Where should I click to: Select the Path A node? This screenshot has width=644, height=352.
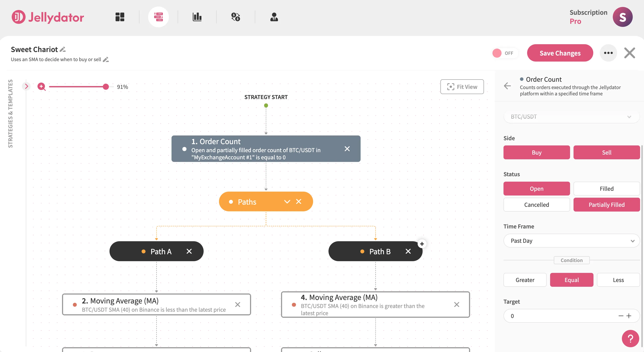156,251
